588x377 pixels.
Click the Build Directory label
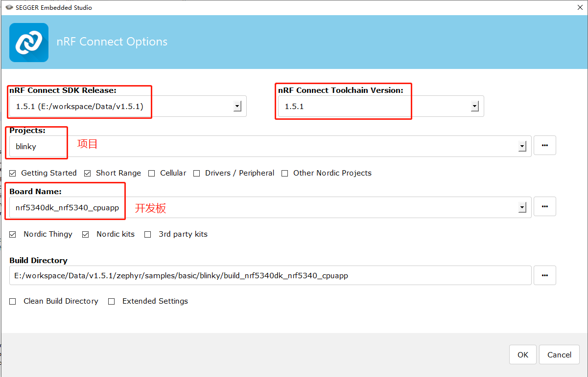(38, 261)
